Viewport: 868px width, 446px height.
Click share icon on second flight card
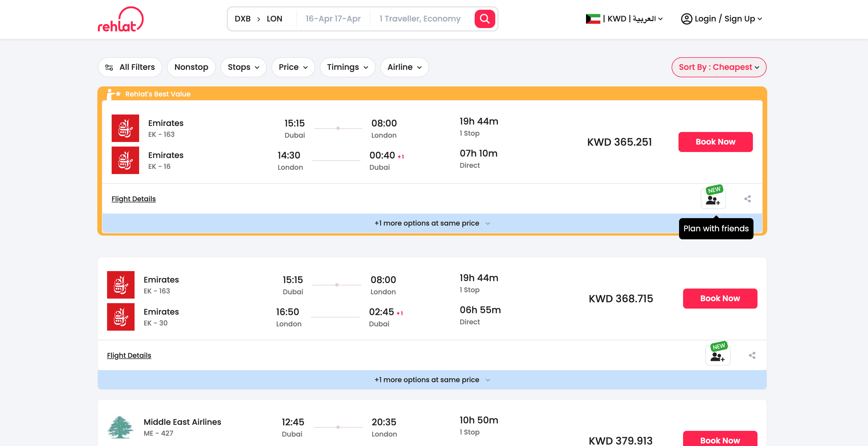click(x=752, y=355)
